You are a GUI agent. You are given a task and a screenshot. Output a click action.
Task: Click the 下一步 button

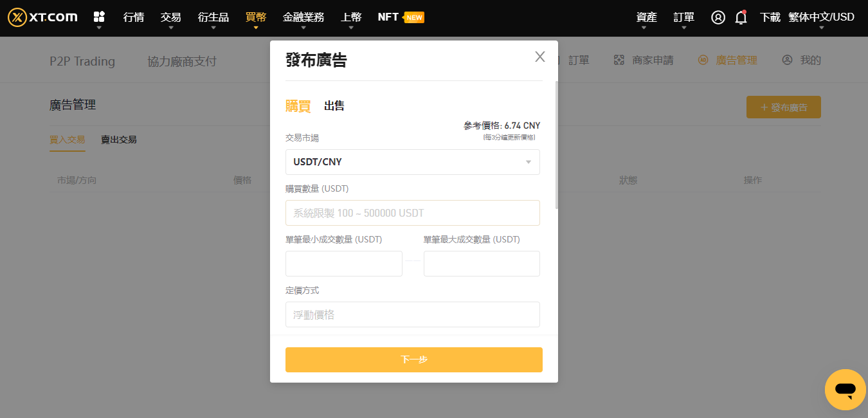(414, 359)
